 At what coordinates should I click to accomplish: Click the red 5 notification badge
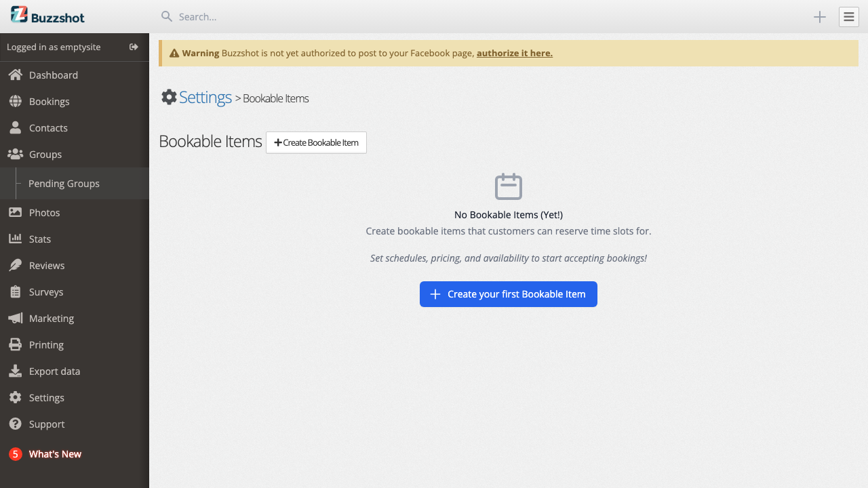16,454
